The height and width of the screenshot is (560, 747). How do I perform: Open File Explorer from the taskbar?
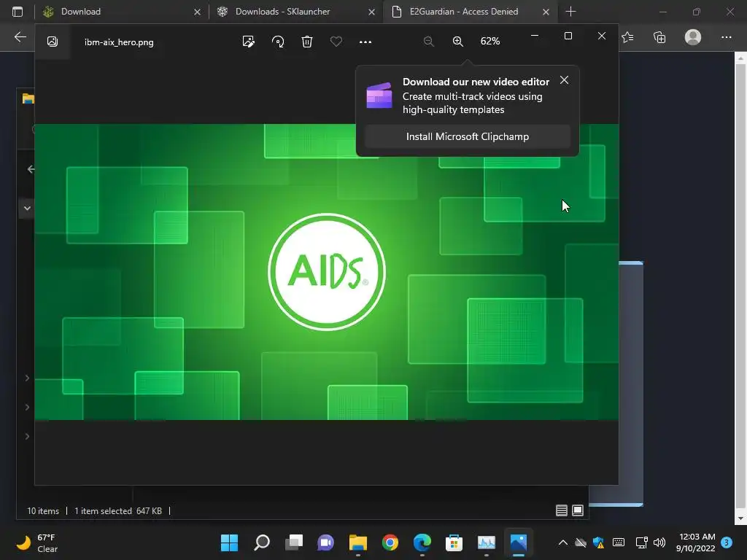357,542
